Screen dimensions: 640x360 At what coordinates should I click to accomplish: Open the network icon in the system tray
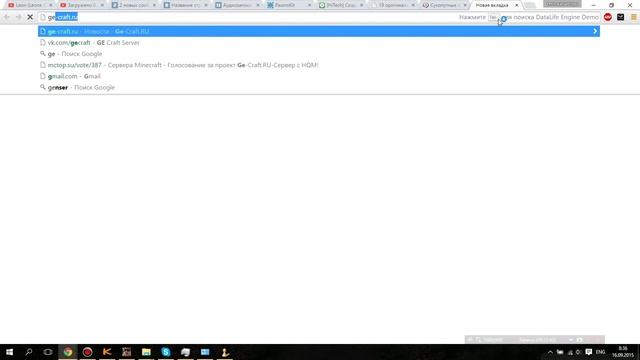570,352
